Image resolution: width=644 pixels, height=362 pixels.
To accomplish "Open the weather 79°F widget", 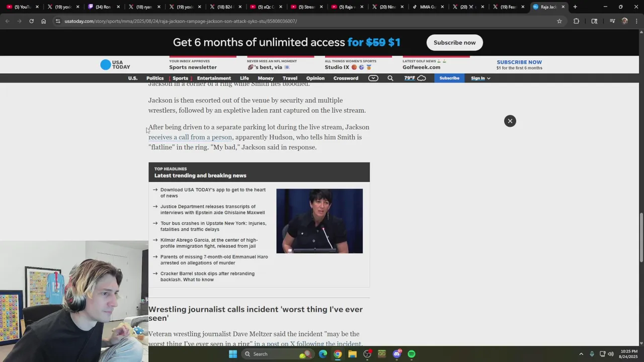I will [415, 78].
